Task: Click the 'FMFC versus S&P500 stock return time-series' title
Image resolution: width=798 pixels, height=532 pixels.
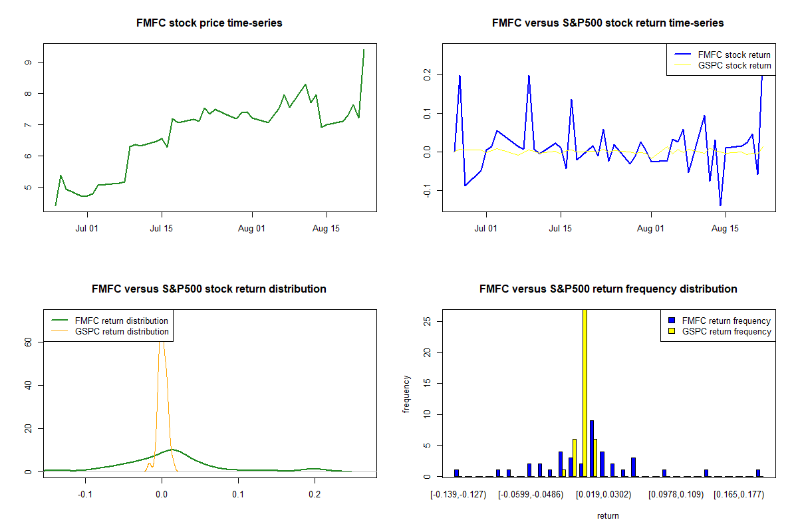Action: [608, 23]
